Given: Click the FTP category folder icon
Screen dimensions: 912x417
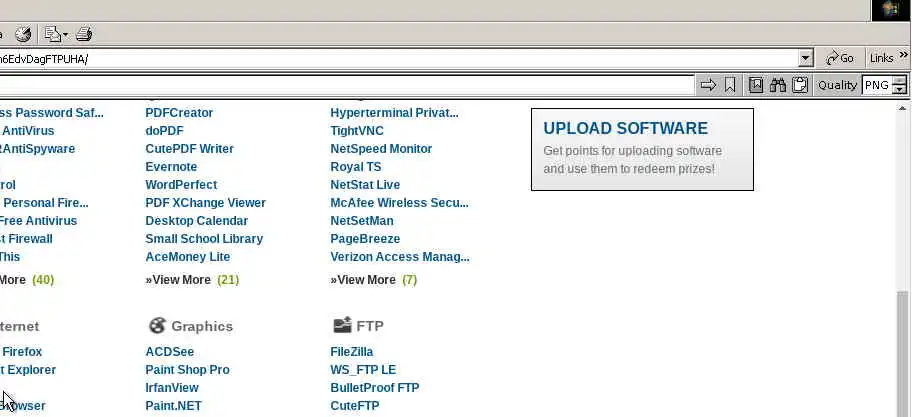Looking at the screenshot, I should (342, 325).
